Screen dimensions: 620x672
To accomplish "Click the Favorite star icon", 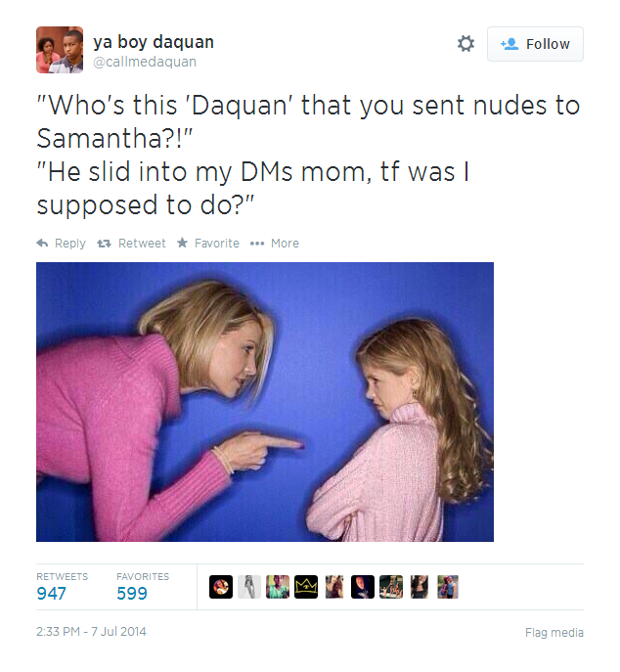I will coord(182,243).
